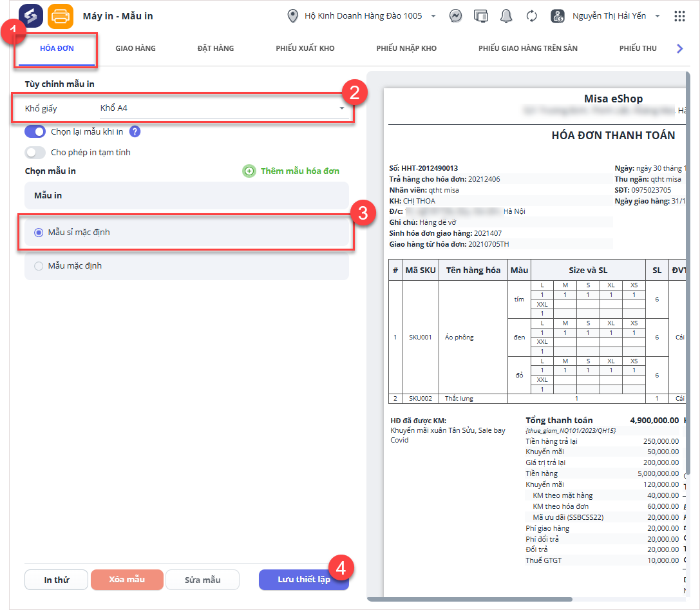Open the customer display screens icon
The height and width of the screenshot is (610, 700).
481,16
